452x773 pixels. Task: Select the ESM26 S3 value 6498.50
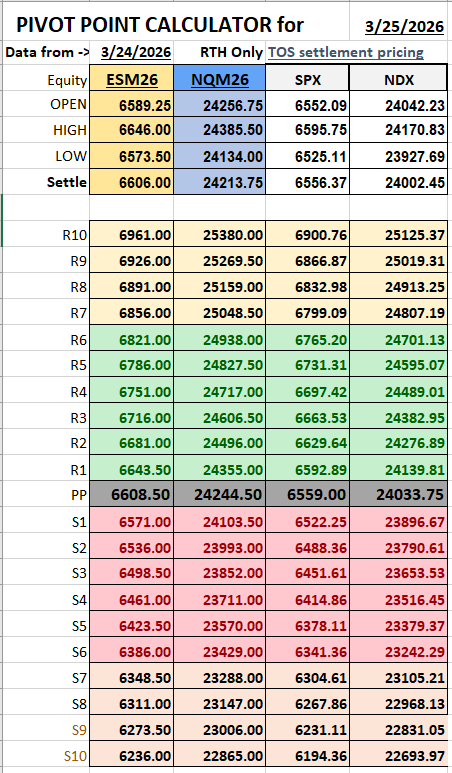tap(132, 573)
